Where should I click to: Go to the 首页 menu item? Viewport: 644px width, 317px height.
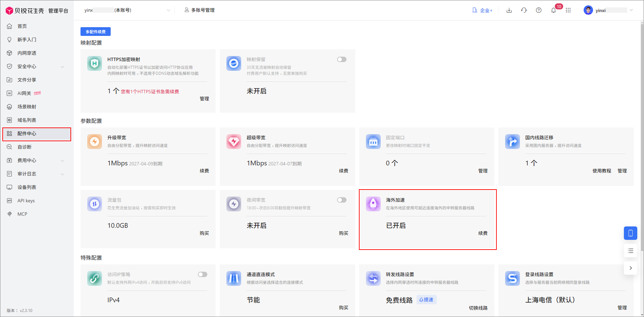(22, 26)
